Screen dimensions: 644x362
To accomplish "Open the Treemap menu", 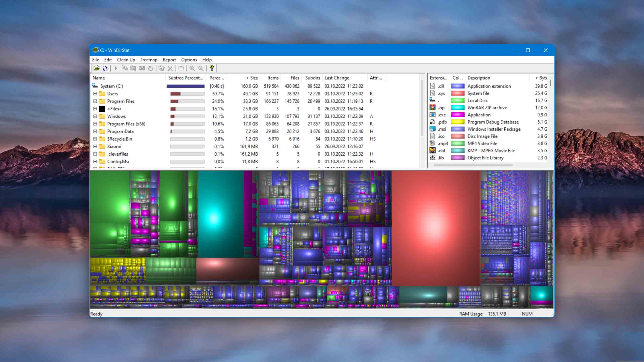I will (149, 60).
